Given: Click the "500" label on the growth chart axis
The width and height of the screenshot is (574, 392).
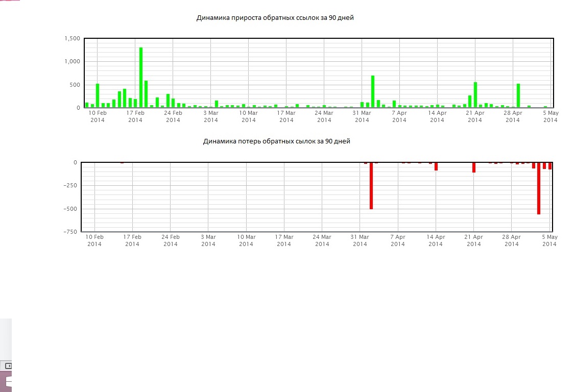Looking at the screenshot, I should [75, 85].
